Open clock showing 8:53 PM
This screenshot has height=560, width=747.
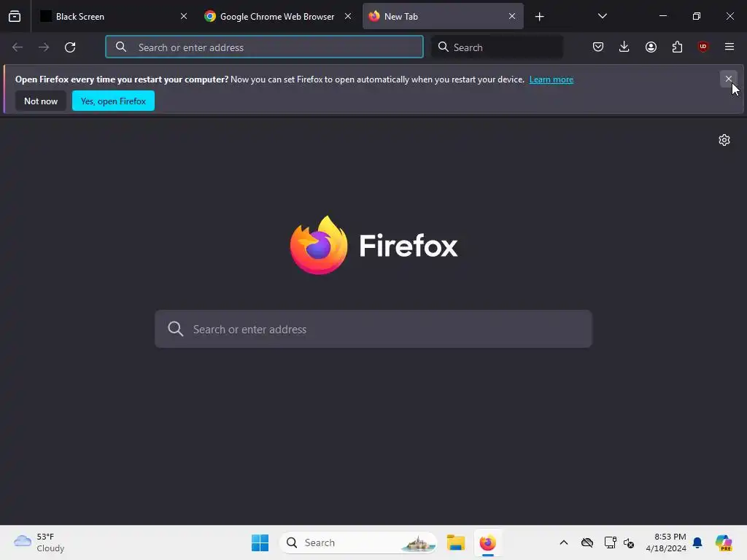click(665, 542)
